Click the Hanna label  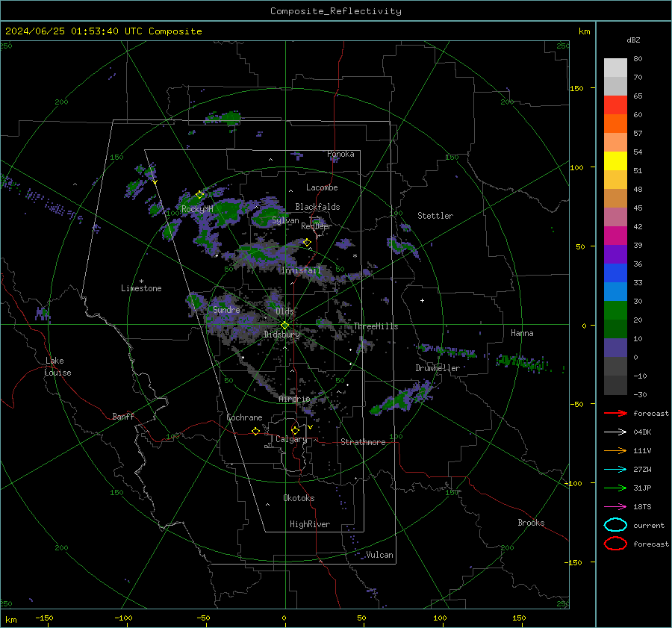click(522, 333)
